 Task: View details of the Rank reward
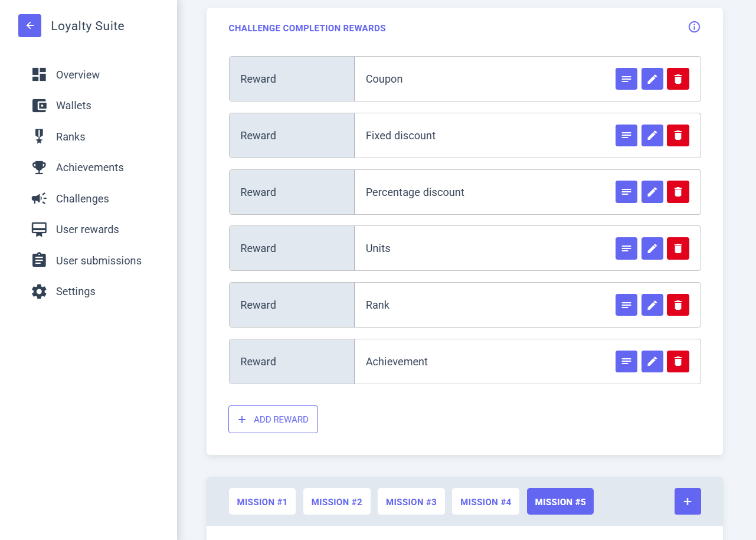click(626, 305)
